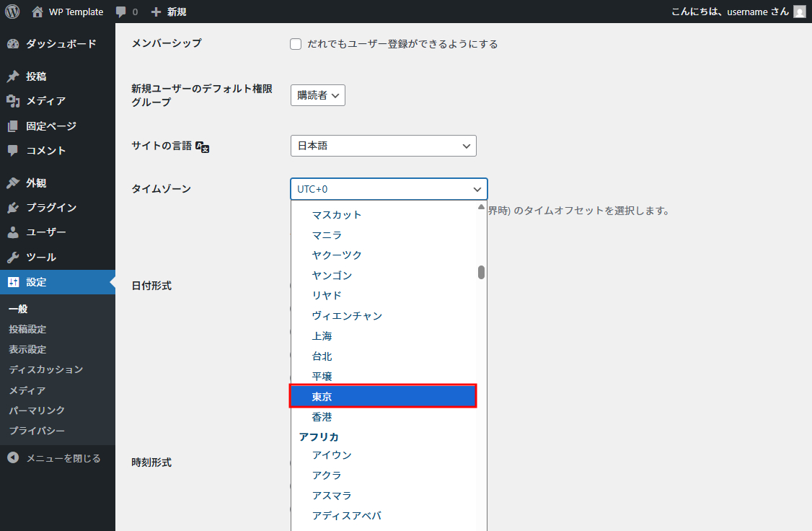Select アスマラ timezone option
Image resolution: width=812 pixels, height=531 pixels.
383,495
